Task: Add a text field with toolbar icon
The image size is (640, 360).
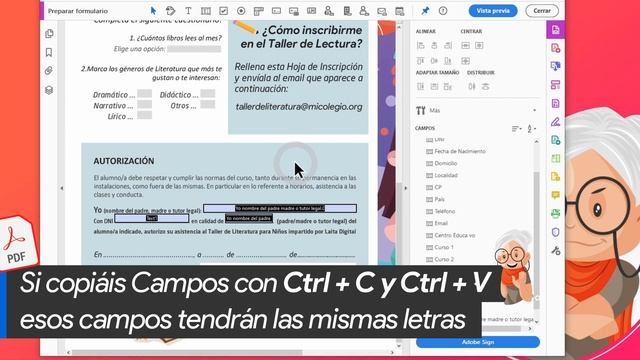Action: click(206, 11)
